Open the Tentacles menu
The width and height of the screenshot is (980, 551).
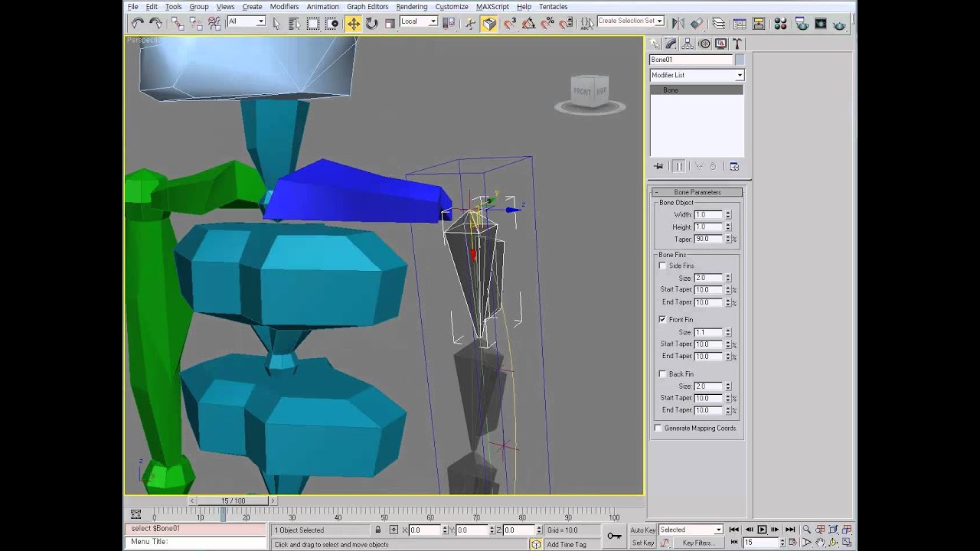(x=553, y=6)
